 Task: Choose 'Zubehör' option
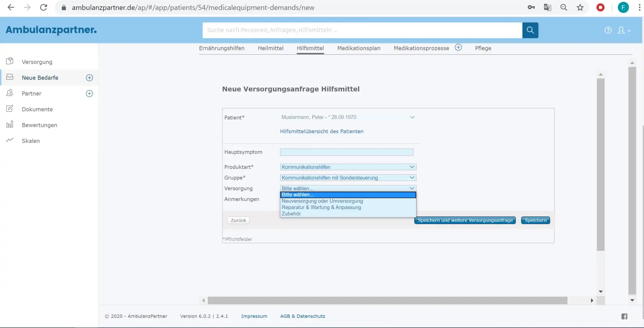pyautogui.click(x=348, y=214)
